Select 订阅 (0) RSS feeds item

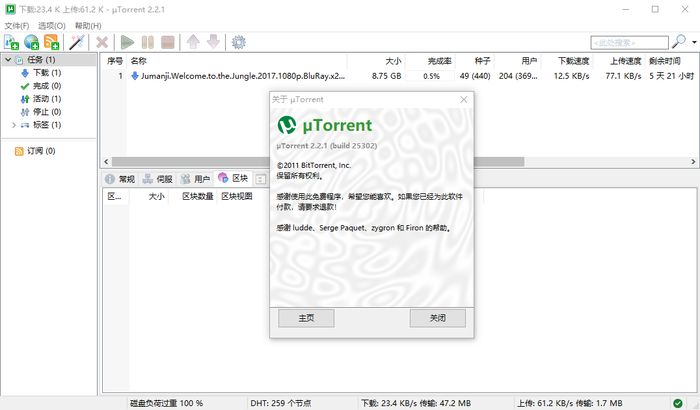click(41, 151)
